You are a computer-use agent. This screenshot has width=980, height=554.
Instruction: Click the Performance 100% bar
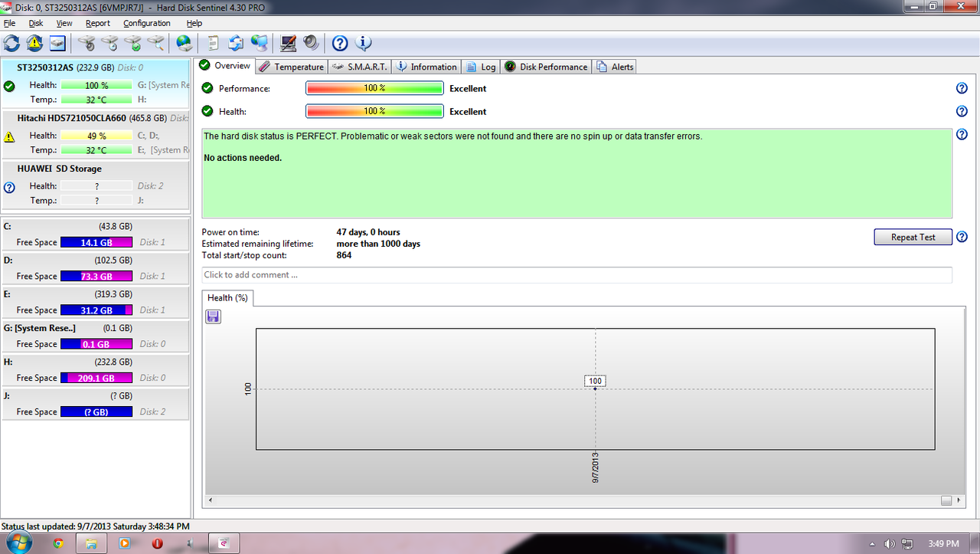374,88
